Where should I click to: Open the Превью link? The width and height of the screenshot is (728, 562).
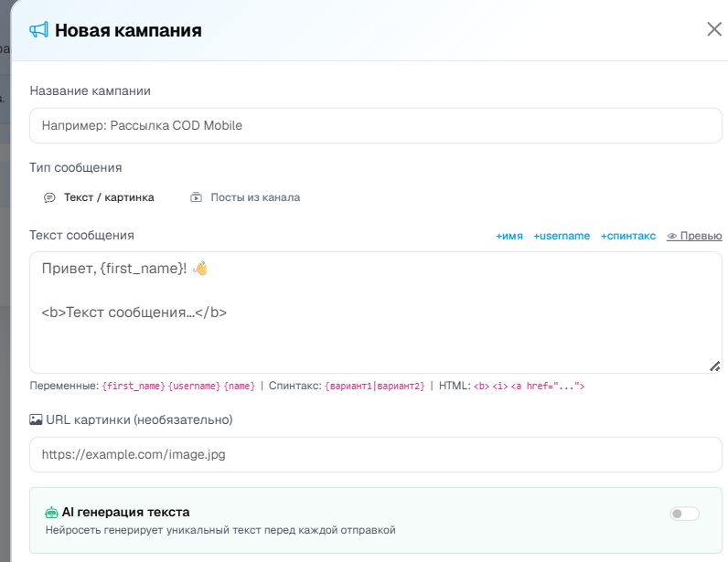click(x=694, y=236)
